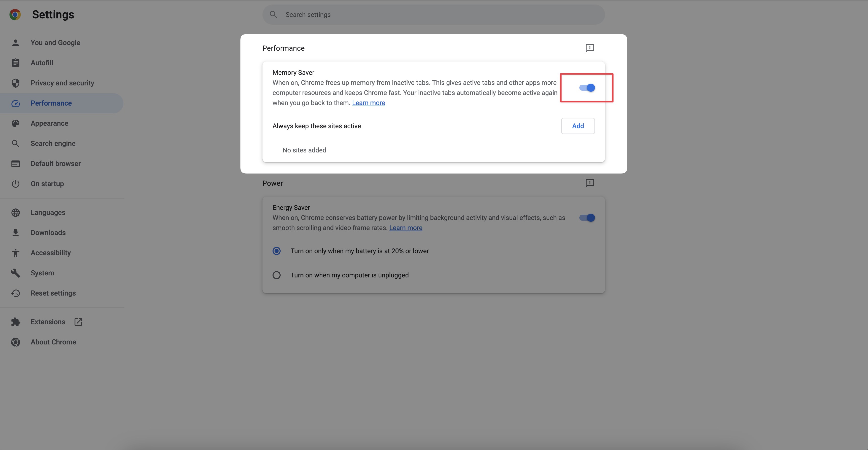Open Energy Saver Learn more link
Image resolution: width=868 pixels, height=450 pixels.
(406, 228)
